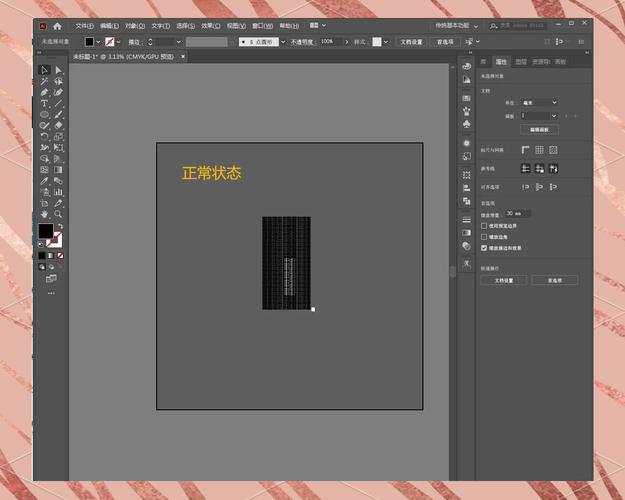Switch to the 图层 panel tab
Viewport: 625px width, 500px height.
(x=521, y=61)
